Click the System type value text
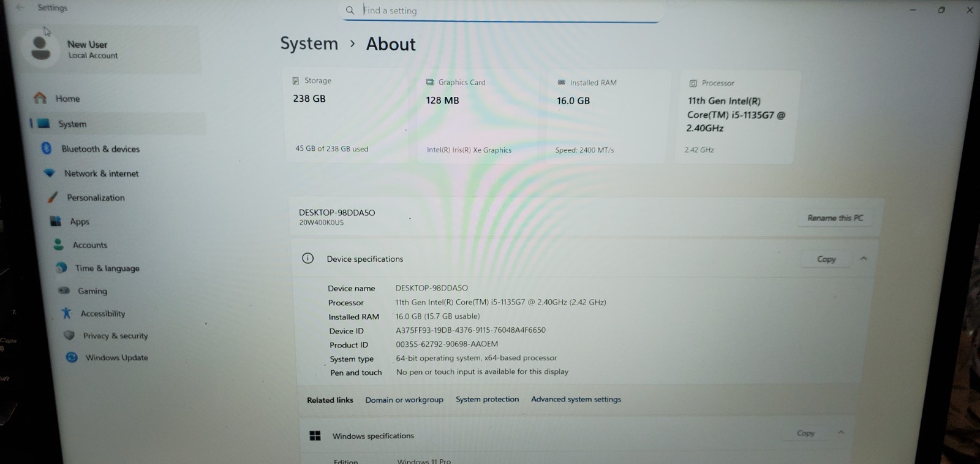The image size is (980, 464). point(476,358)
